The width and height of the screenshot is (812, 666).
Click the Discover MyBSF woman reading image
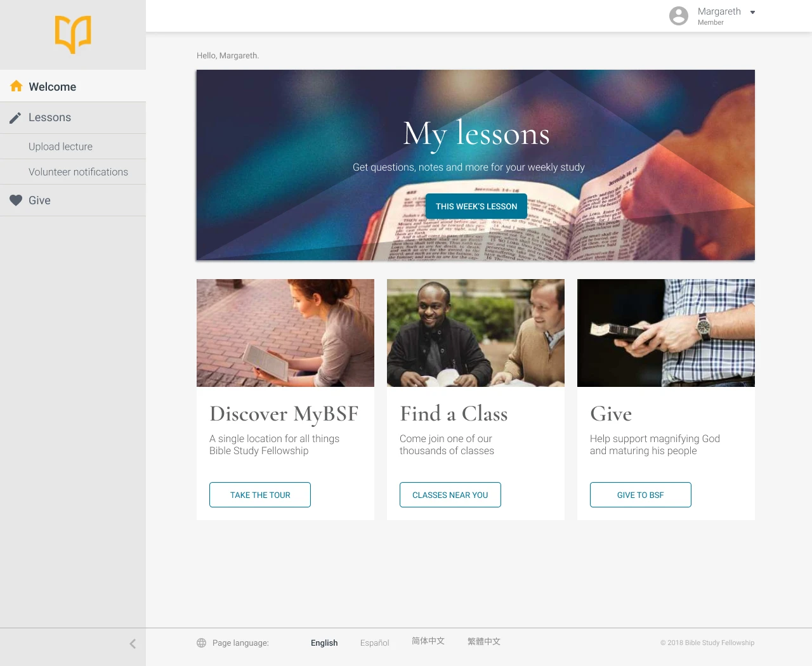point(285,333)
